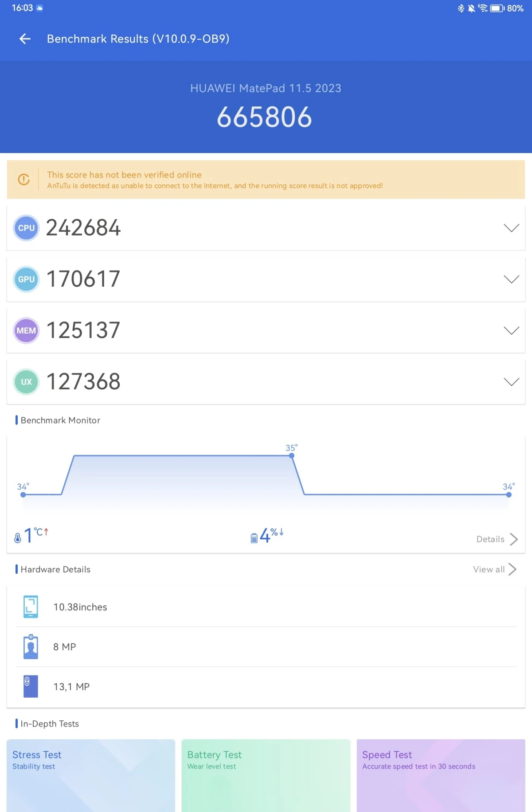Expand the MEM score details
This screenshot has height=812, width=532.
pyautogui.click(x=511, y=330)
